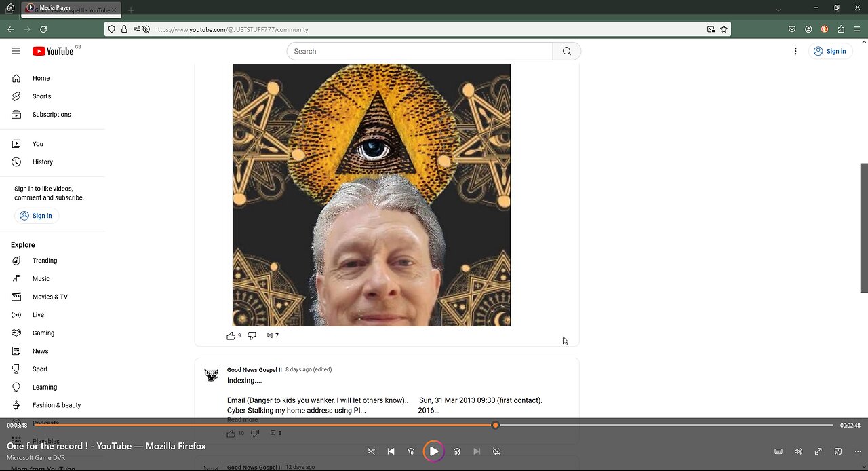This screenshot has height=471, width=868.
Task: Open subtitles/captions in Media Player
Action: coord(778,451)
